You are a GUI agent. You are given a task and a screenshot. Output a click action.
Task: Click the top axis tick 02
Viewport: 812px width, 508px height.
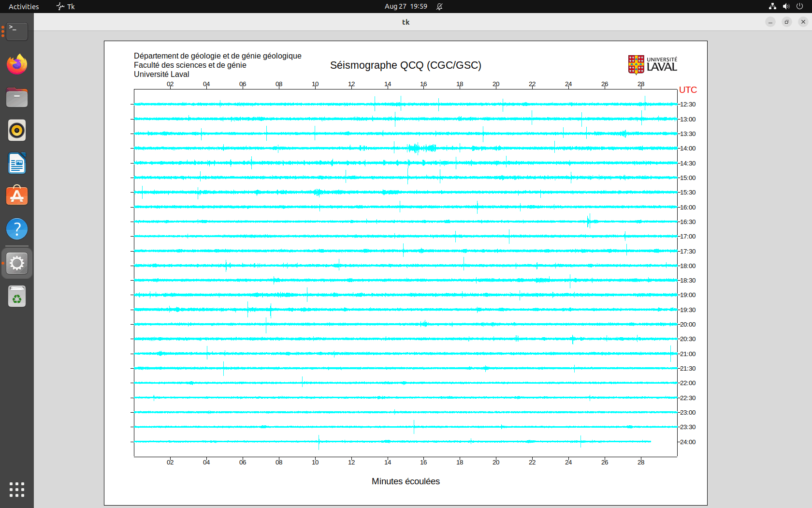tap(170, 84)
